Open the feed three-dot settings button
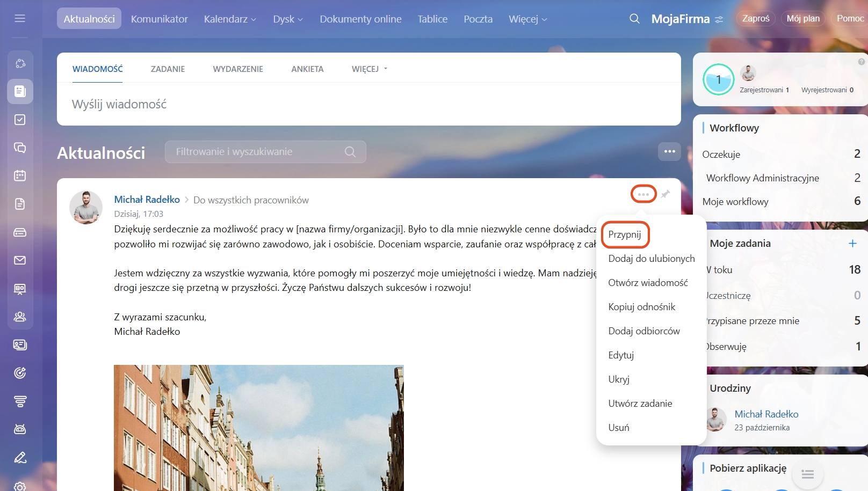 pos(669,151)
